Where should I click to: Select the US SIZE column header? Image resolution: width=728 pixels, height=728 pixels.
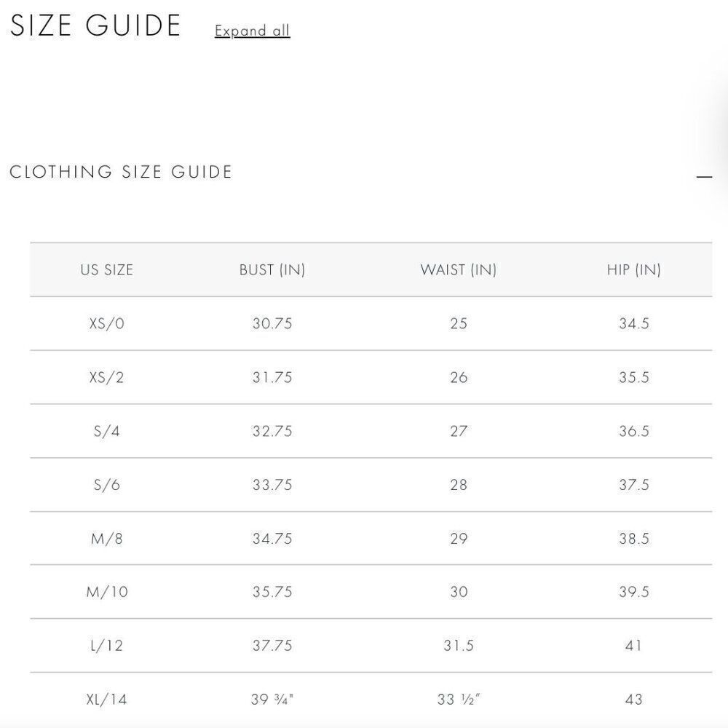tap(107, 270)
